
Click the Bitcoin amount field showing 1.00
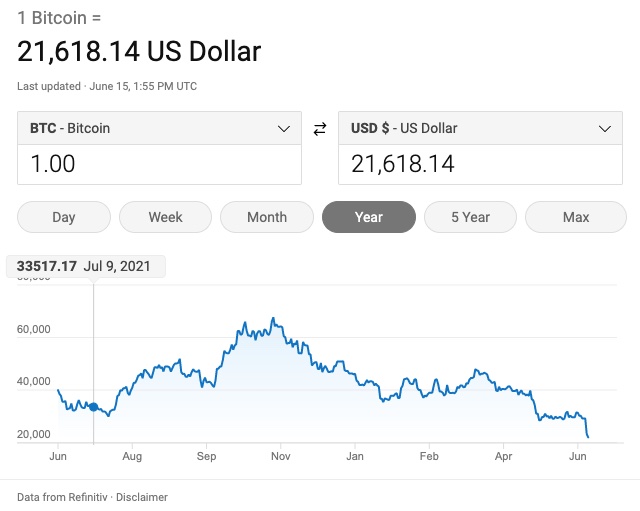pyautogui.click(x=160, y=164)
